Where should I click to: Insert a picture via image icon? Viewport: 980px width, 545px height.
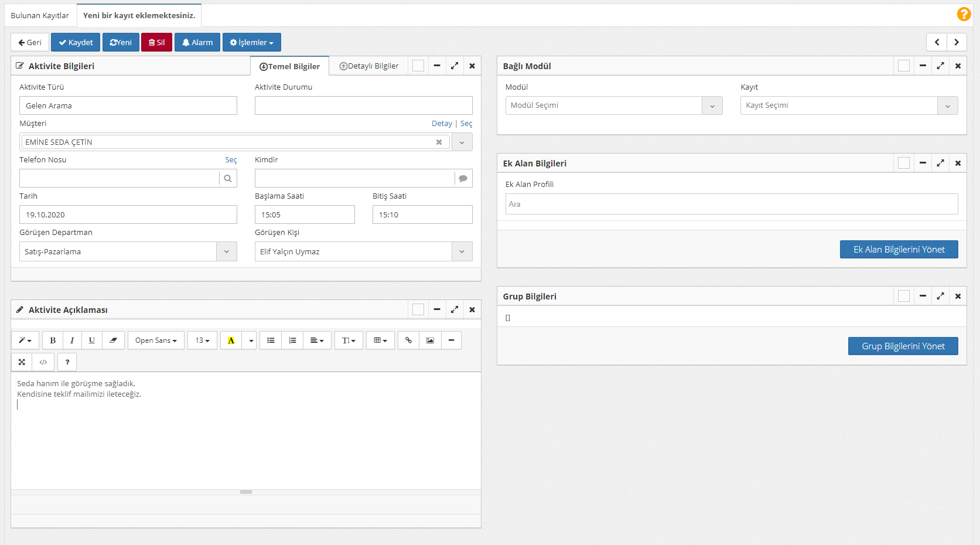[430, 340]
